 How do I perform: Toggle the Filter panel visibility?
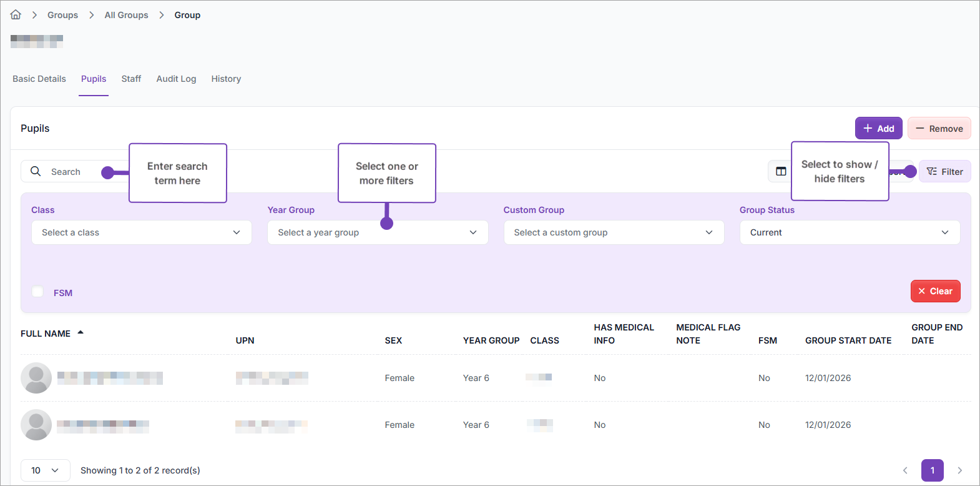point(944,172)
